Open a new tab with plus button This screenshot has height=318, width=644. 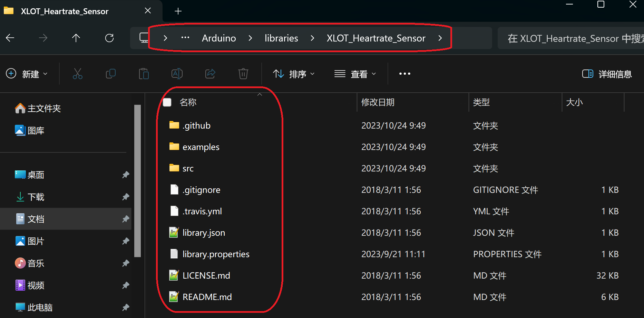(178, 11)
